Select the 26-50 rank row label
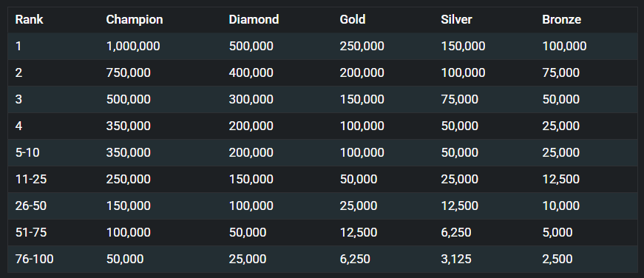The width and height of the screenshot is (644, 278). click(x=31, y=206)
